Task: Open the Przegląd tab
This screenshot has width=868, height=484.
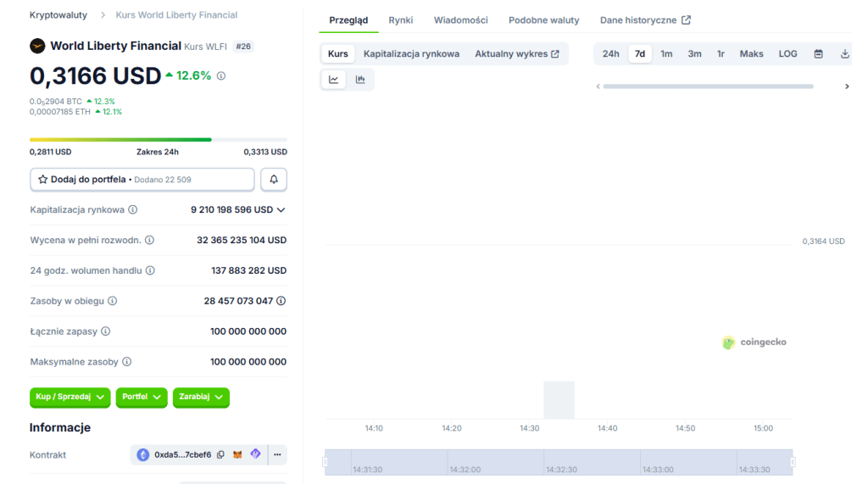Action: [x=348, y=20]
